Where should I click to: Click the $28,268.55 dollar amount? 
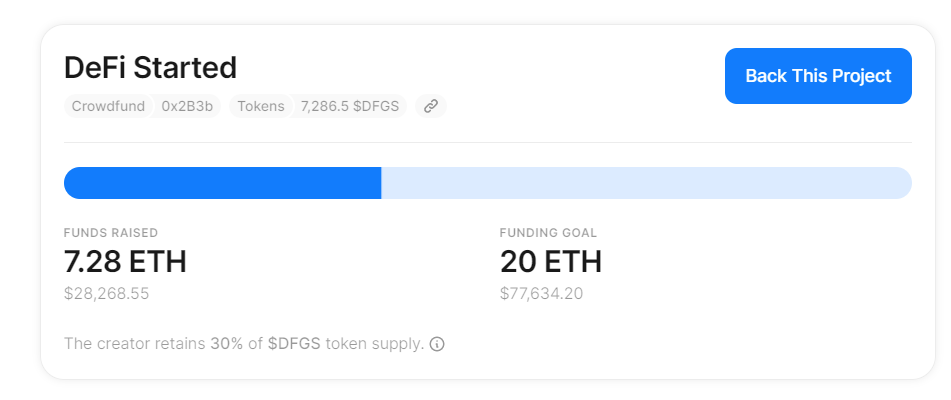(x=107, y=294)
